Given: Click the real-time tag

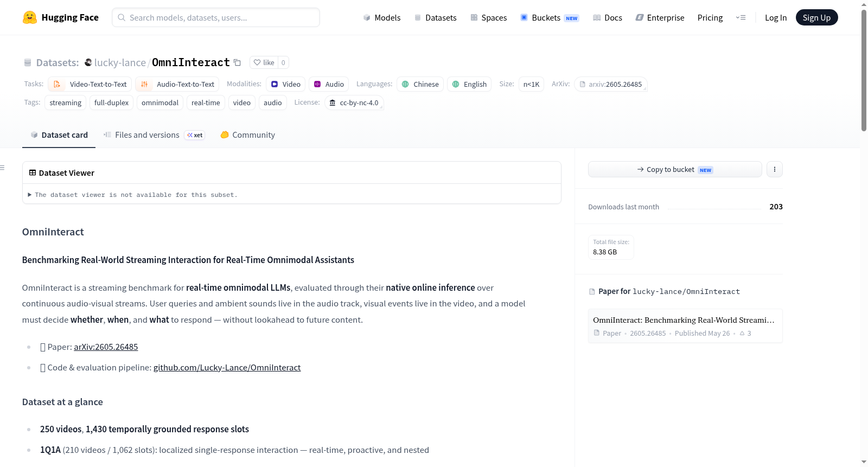Looking at the screenshot, I should [x=206, y=103].
